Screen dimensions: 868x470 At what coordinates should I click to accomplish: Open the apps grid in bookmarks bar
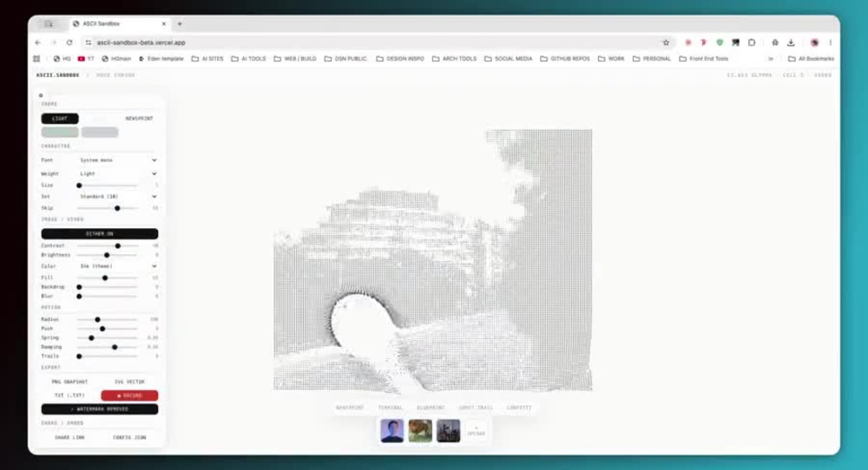36,59
